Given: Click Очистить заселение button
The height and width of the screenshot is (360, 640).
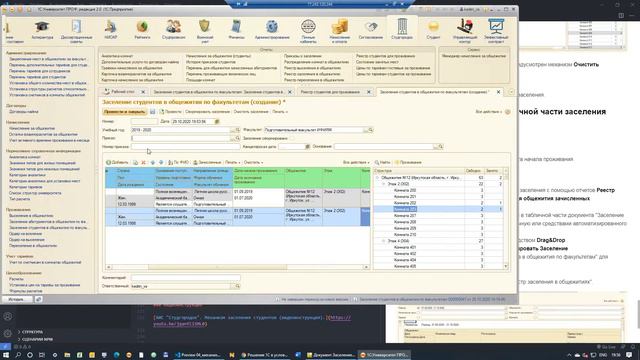Looking at the screenshot, I should coord(251,111).
